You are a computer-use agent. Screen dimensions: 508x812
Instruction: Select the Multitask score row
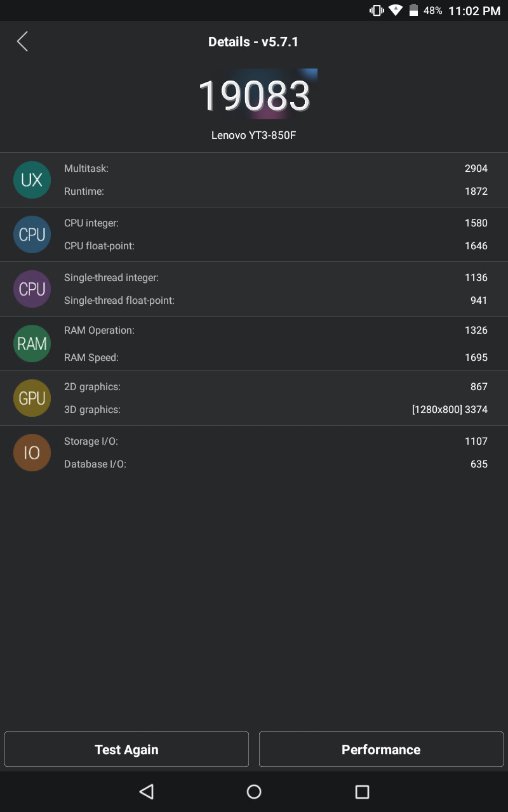pyautogui.click(x=276, y=169)
